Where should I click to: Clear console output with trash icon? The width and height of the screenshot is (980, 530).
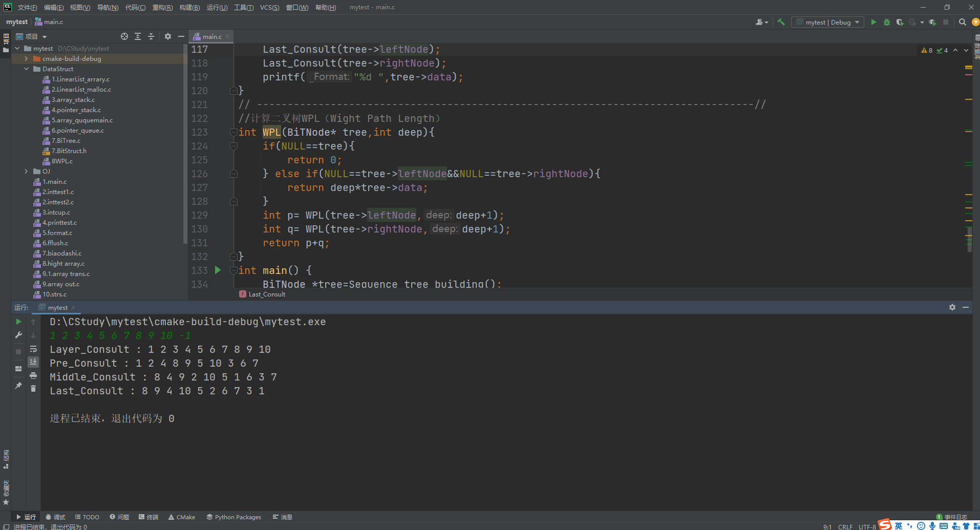(33, 389)
